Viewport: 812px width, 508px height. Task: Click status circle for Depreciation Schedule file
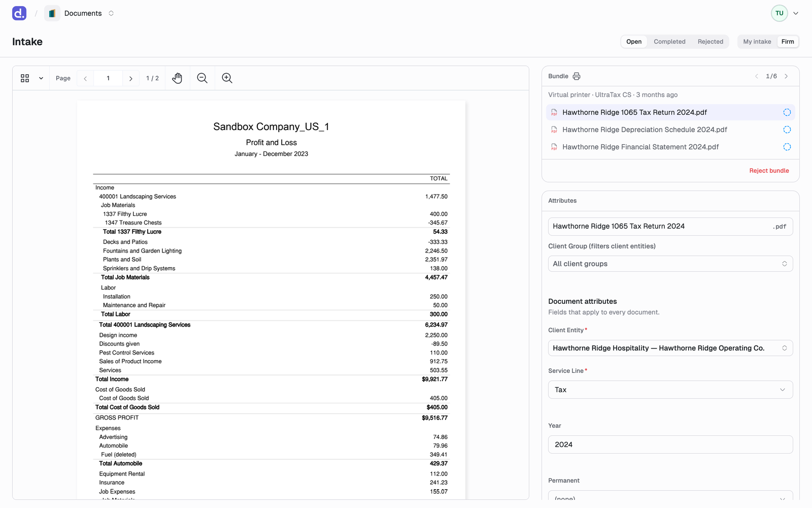[x=787, y=130]
